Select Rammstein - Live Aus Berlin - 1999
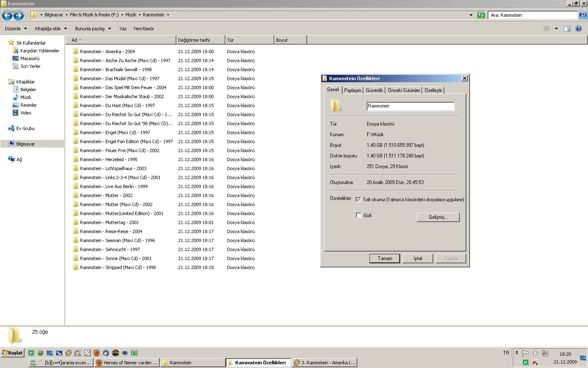This screenshot has height=368, width=588. pos(114,186)
